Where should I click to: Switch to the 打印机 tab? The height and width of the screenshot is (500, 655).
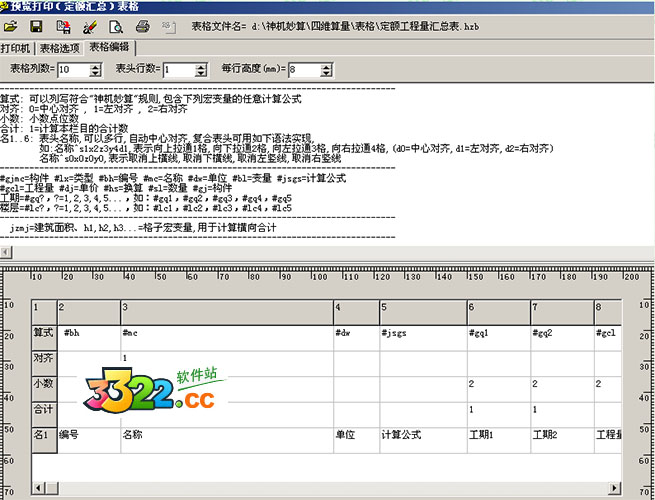tap(15, 48)
